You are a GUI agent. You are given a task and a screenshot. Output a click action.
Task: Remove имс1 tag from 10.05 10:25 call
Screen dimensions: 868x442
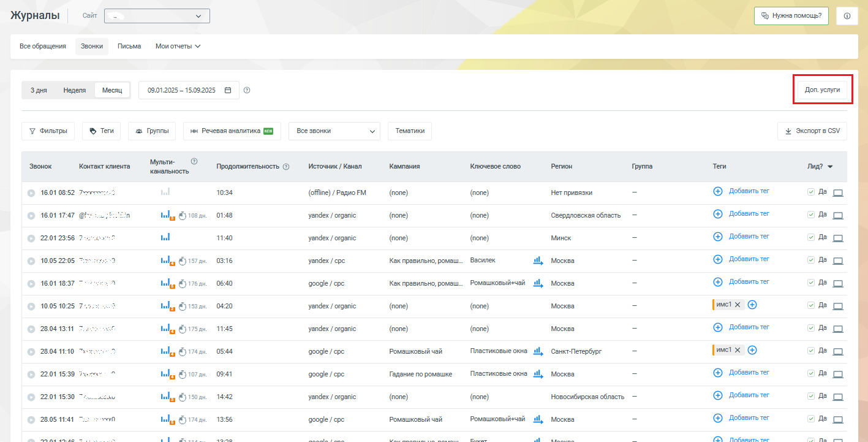point(738,305)
